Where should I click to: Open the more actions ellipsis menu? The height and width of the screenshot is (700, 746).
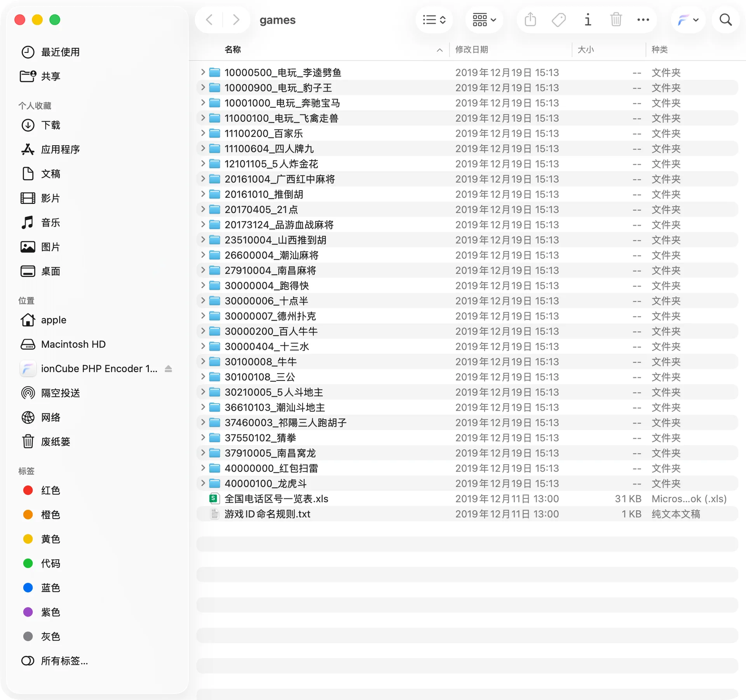pyautogui.click(x=643, y=19)
